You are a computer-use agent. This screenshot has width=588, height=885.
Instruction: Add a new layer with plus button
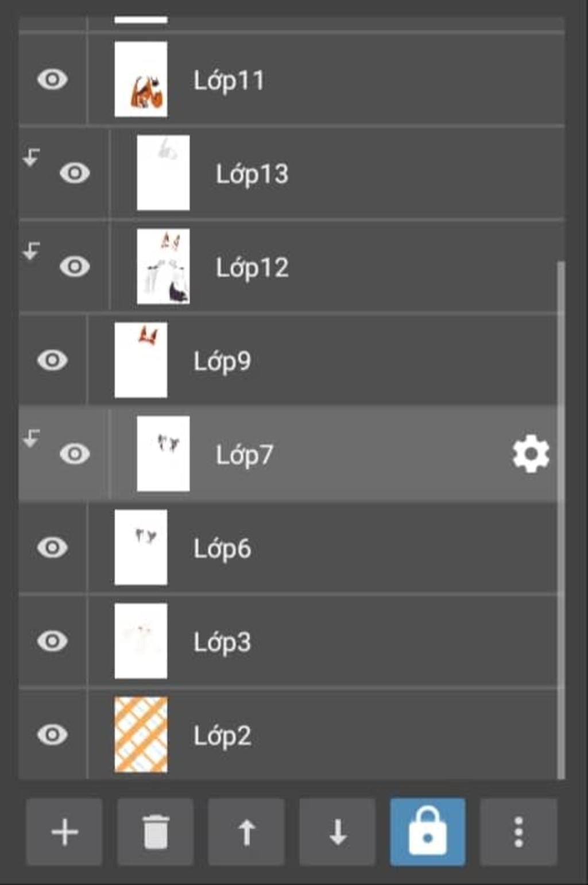pos(64,832)
